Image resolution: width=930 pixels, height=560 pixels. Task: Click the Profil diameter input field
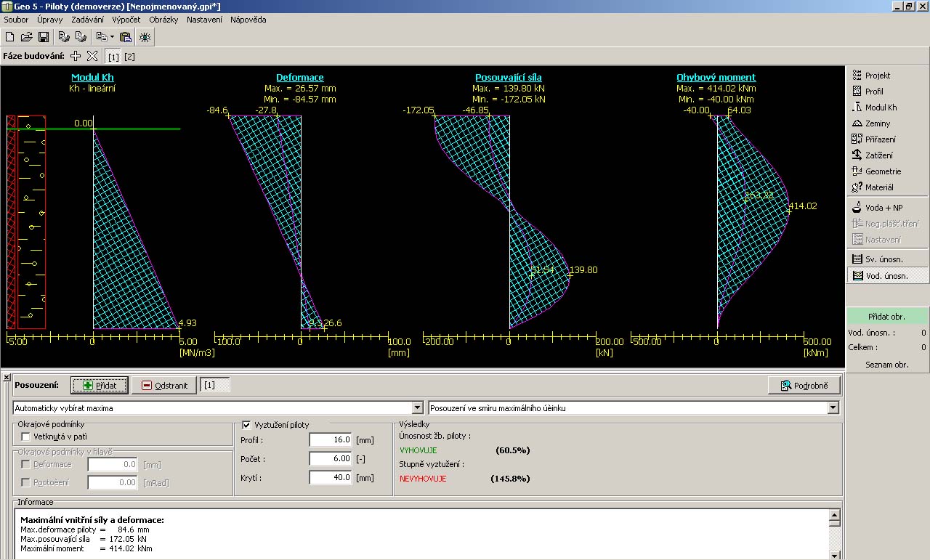[x=331, y=439]
